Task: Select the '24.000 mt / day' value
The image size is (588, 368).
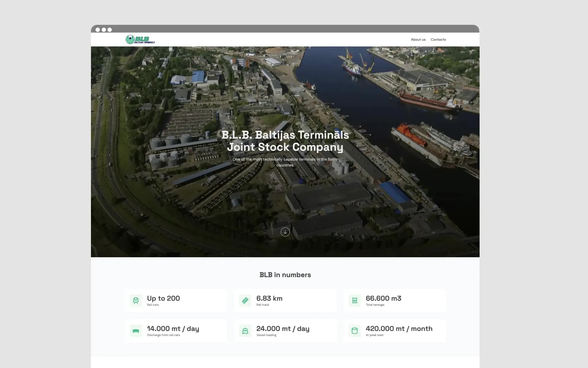Action: click(x=283, y=329)
